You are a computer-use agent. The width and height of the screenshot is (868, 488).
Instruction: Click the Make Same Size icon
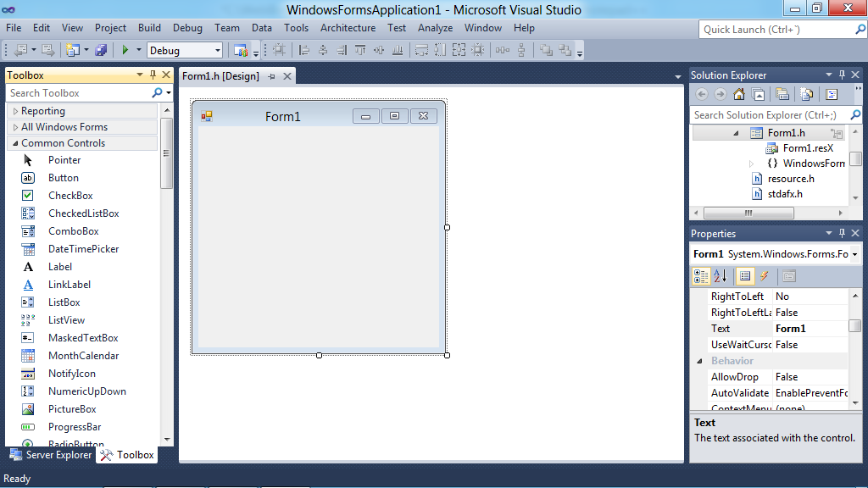click(459, 50)
